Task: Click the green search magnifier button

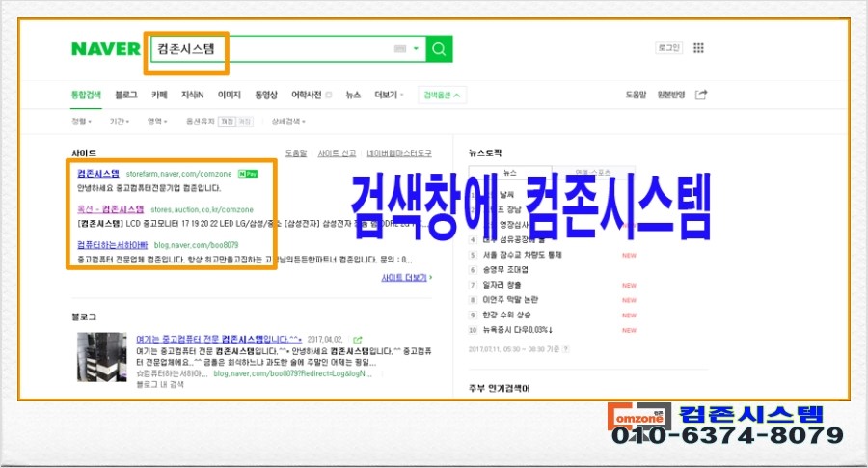Action: (440, 49)
